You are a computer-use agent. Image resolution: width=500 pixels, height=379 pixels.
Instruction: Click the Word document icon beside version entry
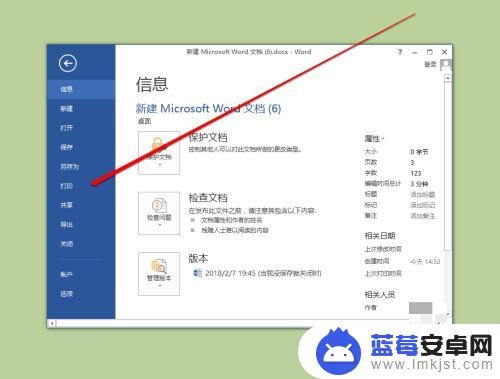(197, 273)
